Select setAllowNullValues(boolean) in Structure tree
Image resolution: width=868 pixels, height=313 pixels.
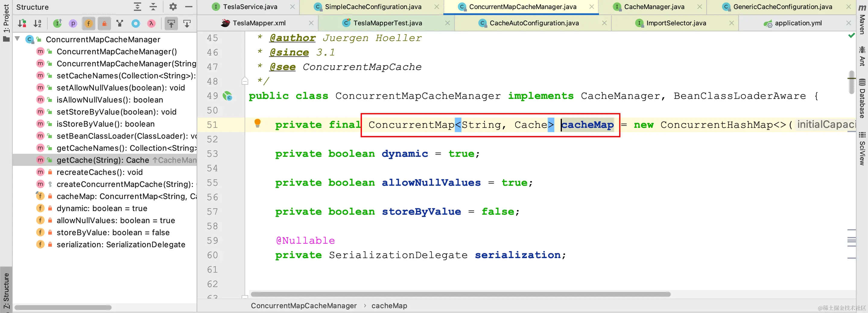[121, 88]
